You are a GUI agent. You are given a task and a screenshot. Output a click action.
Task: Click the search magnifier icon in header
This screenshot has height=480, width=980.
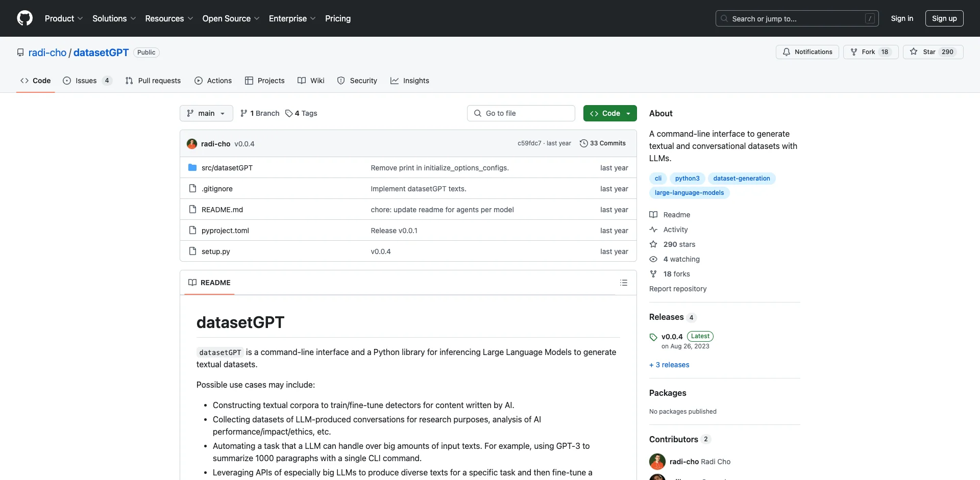tap(724, 19)
